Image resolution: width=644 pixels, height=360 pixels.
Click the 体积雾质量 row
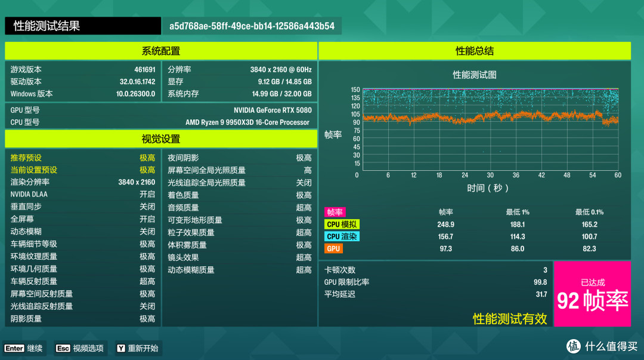point(240,245)
